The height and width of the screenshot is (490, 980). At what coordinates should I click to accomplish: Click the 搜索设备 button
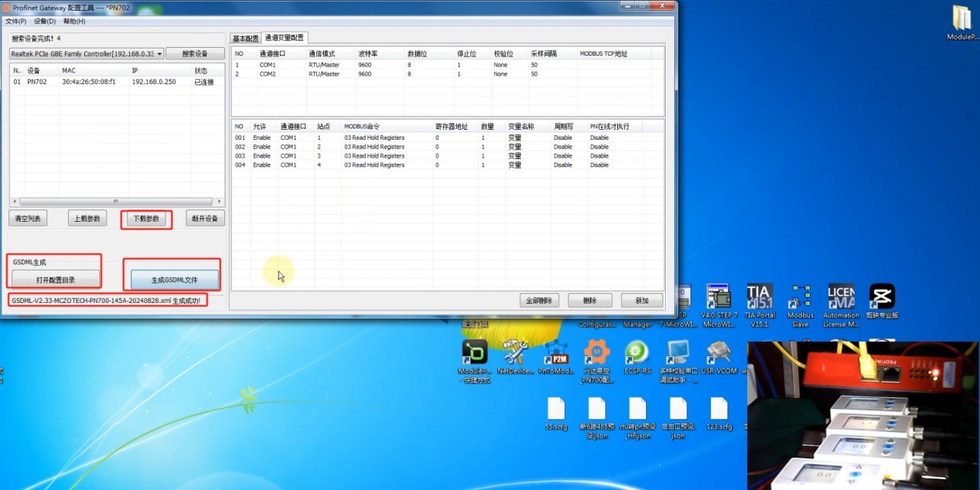195,54
